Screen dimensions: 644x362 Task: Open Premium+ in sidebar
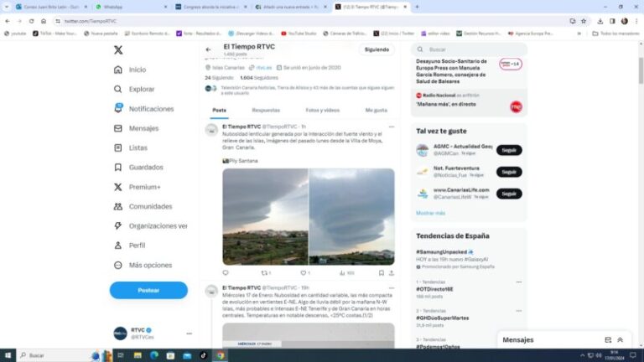point(137,187)
